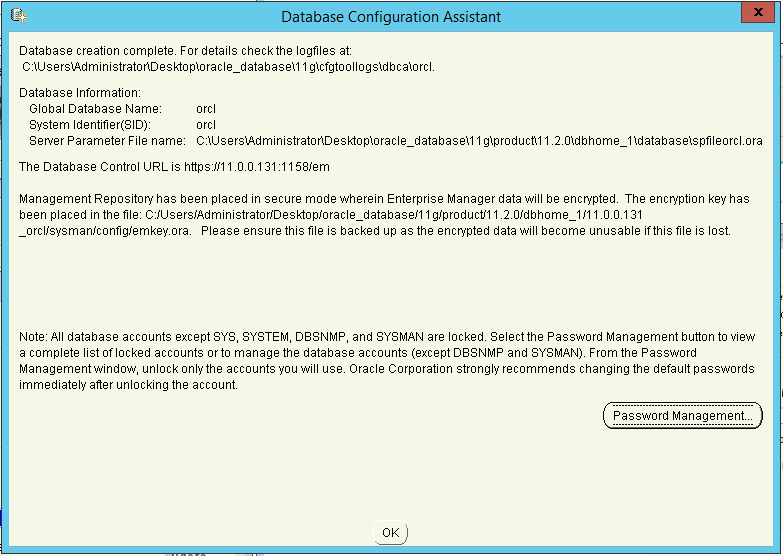Viewport: 783px width, 556px height.
Task: Open the Password Management dialog
Action: tap(682, 416)
